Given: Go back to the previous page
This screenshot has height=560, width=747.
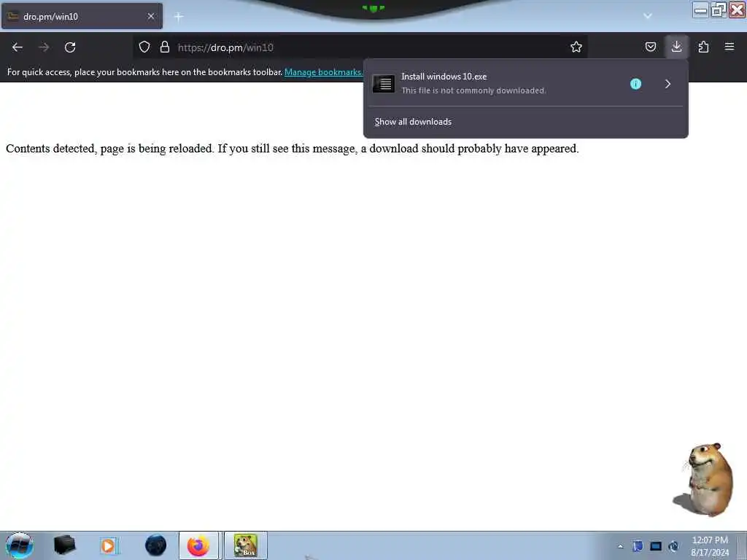Looking at the screenshot, I should [18, 47].
